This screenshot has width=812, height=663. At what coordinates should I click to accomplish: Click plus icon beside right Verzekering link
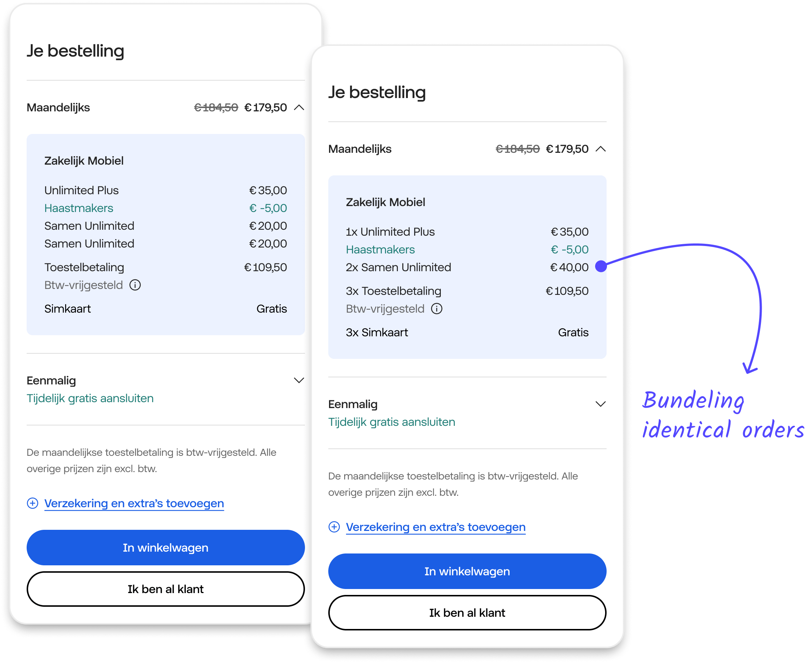(334, 527)
